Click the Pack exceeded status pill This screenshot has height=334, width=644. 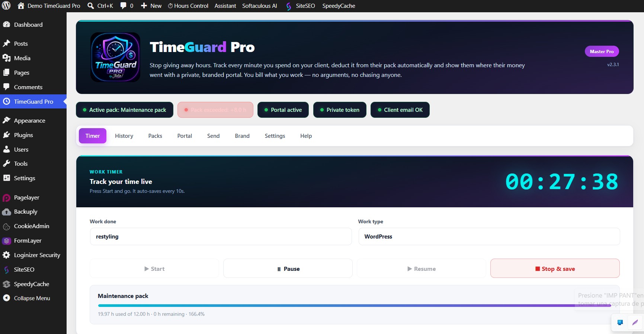(215, 110)
